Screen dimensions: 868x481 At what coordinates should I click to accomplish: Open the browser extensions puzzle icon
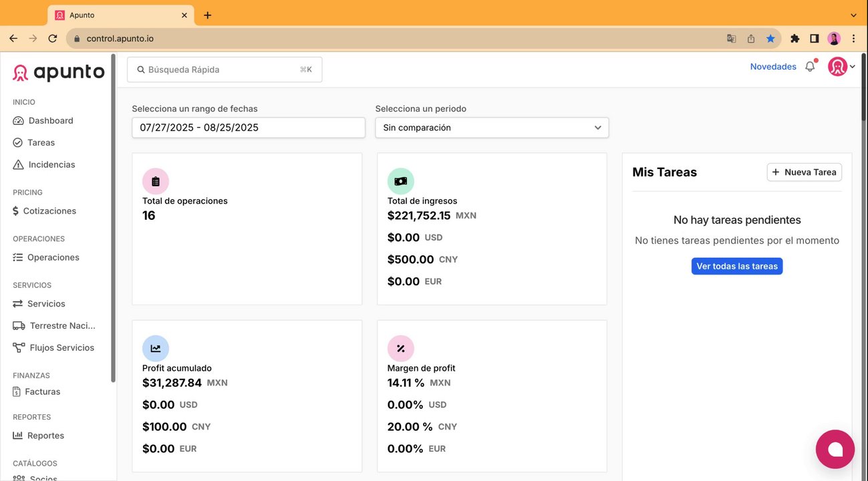794,39
